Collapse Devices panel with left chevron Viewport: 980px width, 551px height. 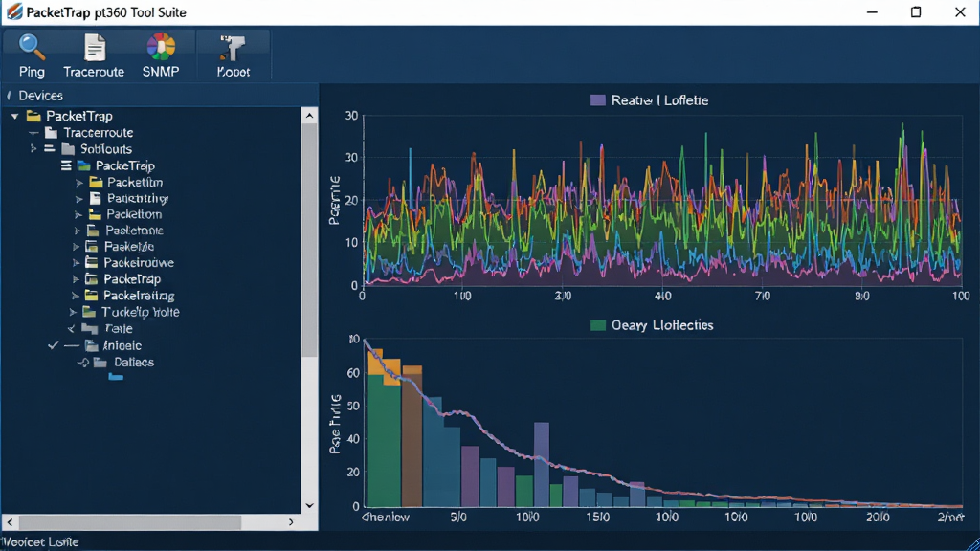[9, 96]
